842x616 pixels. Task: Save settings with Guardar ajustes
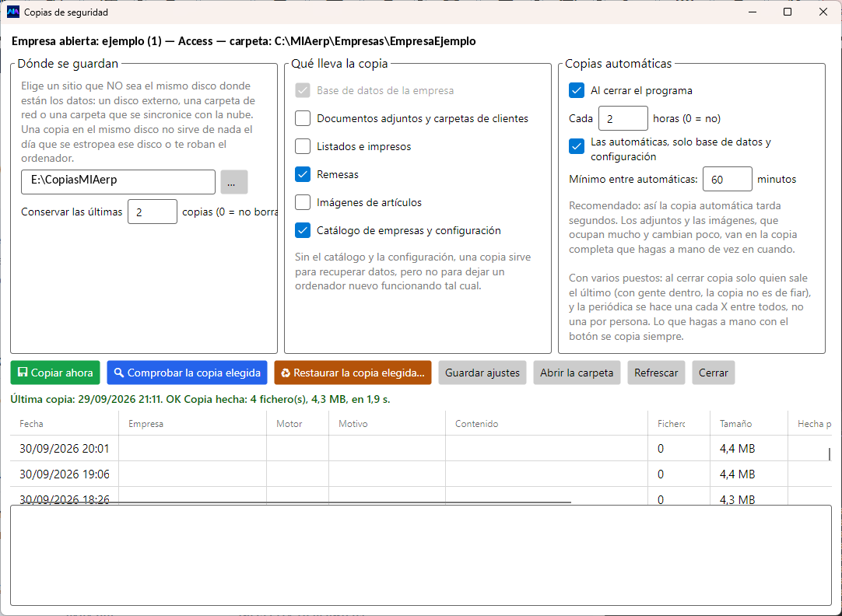(482, 373)
